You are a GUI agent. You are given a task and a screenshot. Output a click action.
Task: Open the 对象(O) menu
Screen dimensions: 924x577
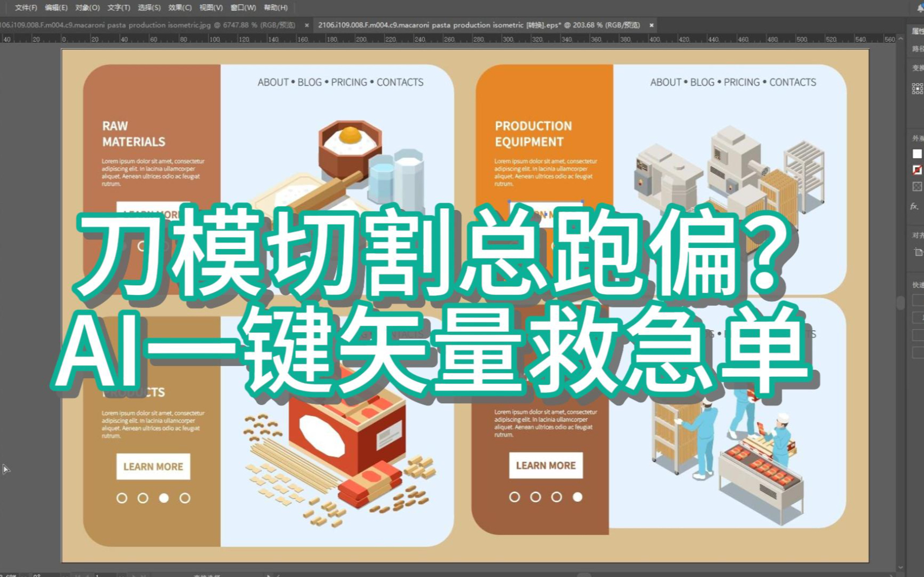[x=87, y=8]
